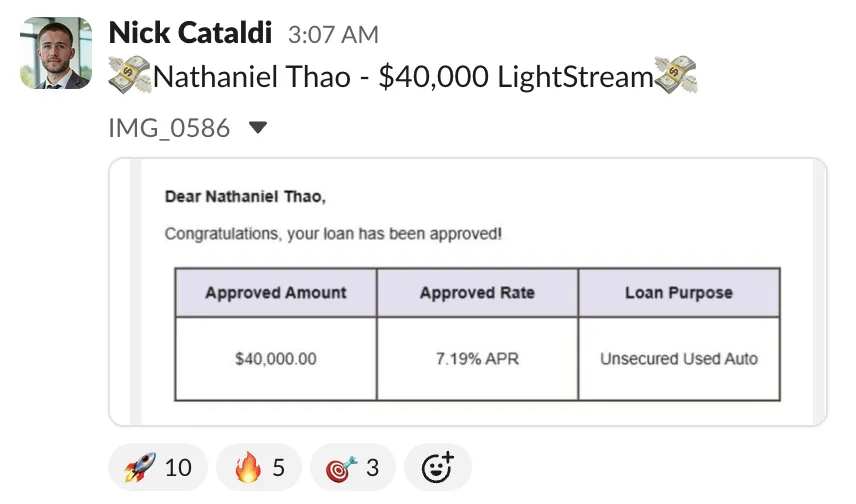
Task: Click the money emoji before Nathaniel Thao
Action: click(x=129, y=75)
